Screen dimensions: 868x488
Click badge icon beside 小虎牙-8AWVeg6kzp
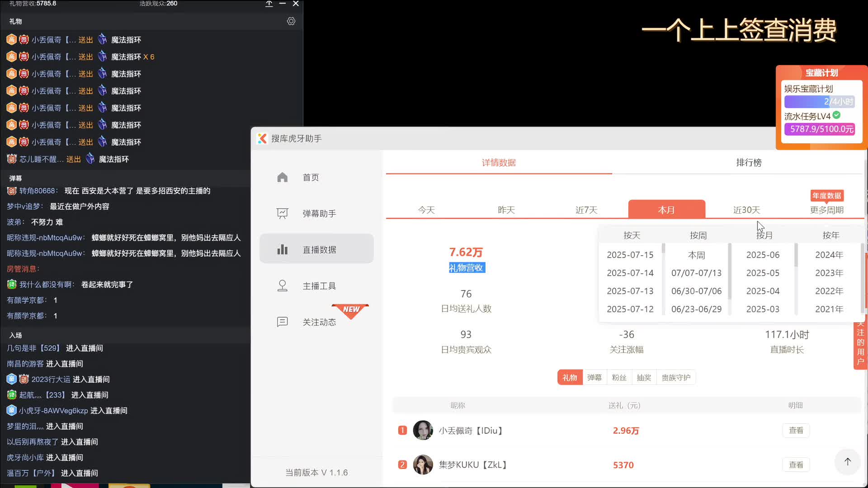click(12, 410)
